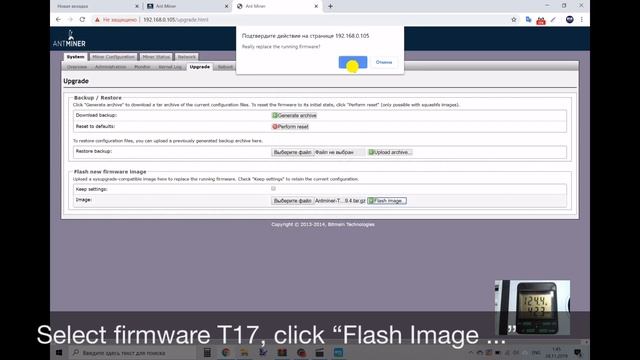
Task: Open the Miner Configuration tab
Action: [x=113, y=57]
